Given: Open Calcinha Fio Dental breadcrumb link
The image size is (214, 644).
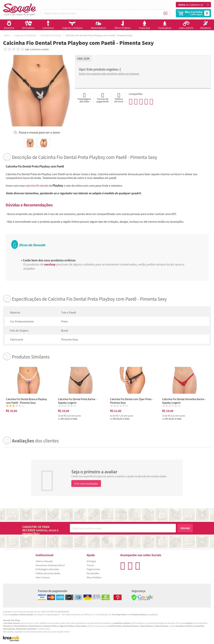Looking at the screenshot, I should tap(51, 36).
